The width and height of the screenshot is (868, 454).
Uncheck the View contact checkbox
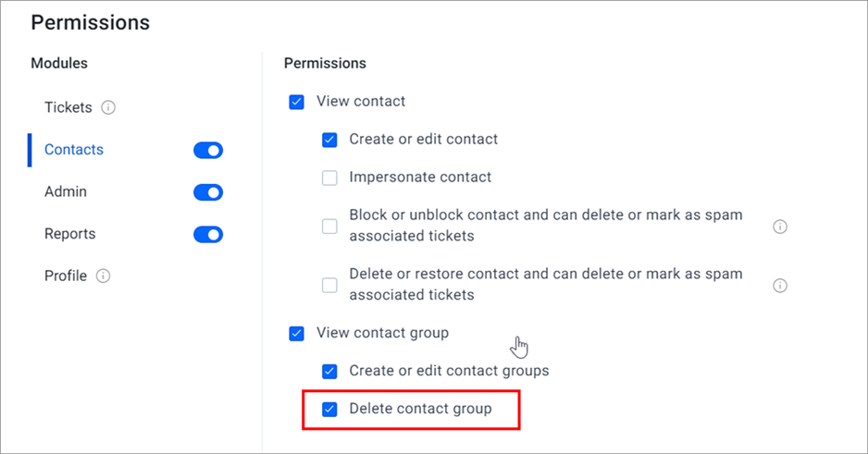pyautogui.click(x=297, y=102)
